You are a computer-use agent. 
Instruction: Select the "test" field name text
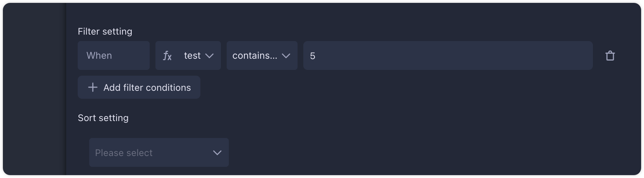click(192, 55)
